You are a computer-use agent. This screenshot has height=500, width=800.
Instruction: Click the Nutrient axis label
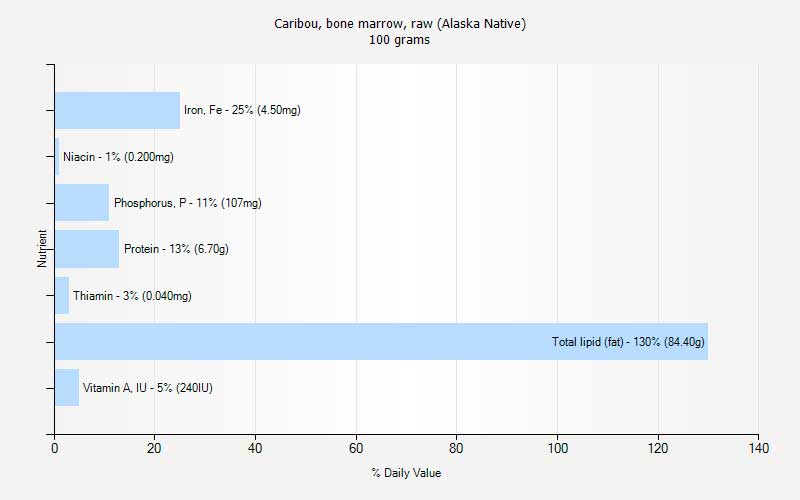coord(42,248)
